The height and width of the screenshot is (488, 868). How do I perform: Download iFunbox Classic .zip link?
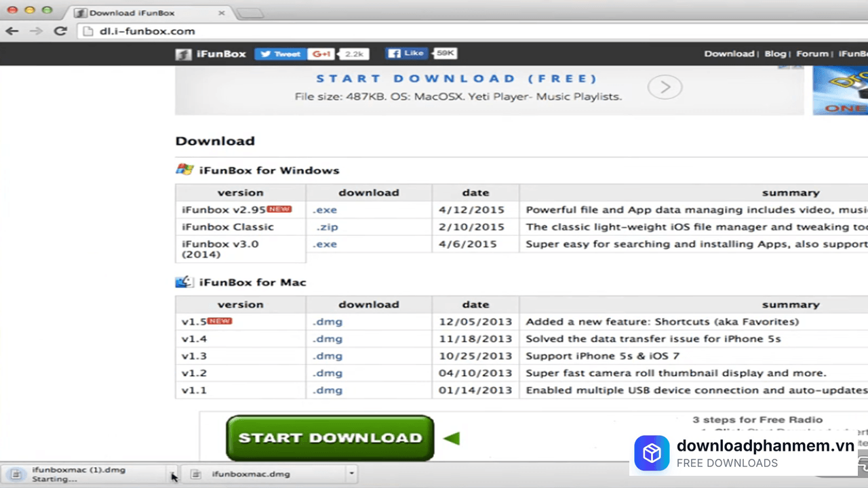pos(327,227)
